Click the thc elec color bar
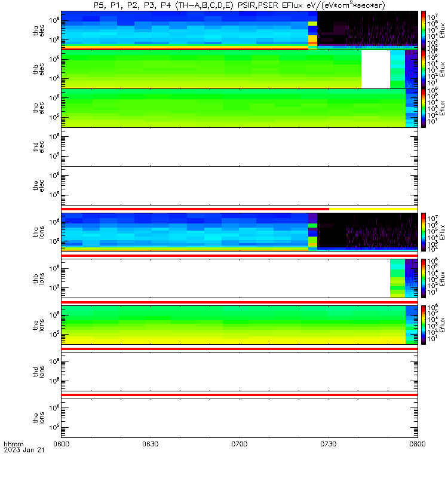This screenshot has width=448, height=478. pyautogui.click(x=424, y=108)
